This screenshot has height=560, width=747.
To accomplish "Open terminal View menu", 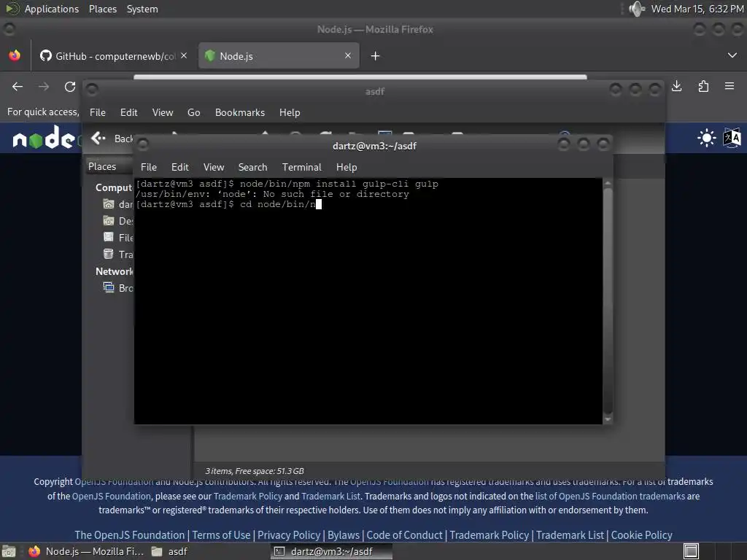I will [x=214, y=167].
